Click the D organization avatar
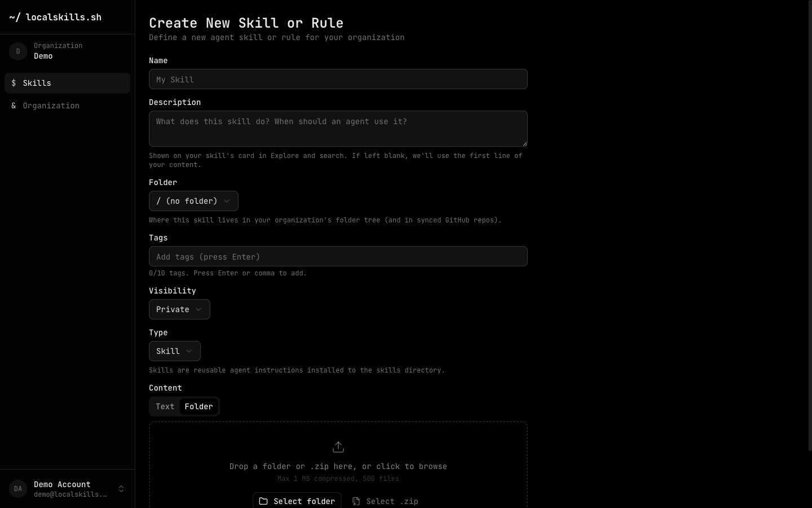The width and height of the screenshot is (812, 508). click(x=18, y=51)
